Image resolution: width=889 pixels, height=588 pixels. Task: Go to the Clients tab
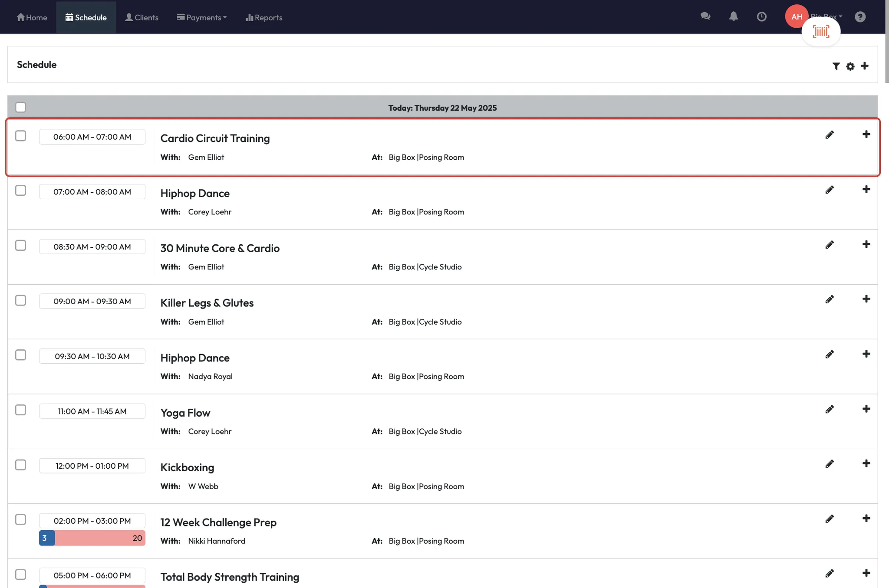coord(142,17)
